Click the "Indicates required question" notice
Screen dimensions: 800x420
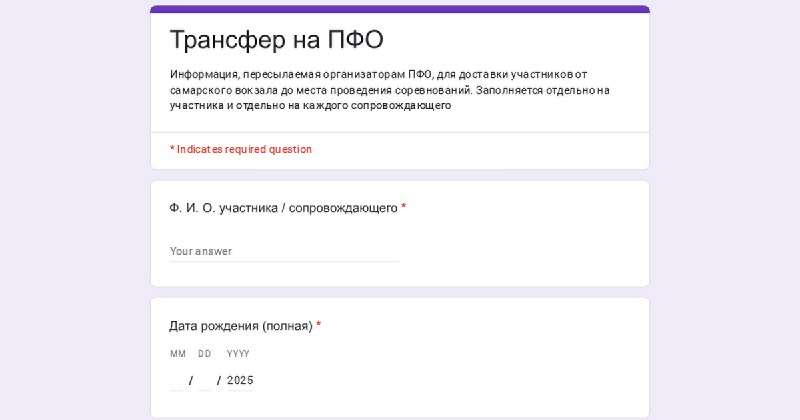244,150
